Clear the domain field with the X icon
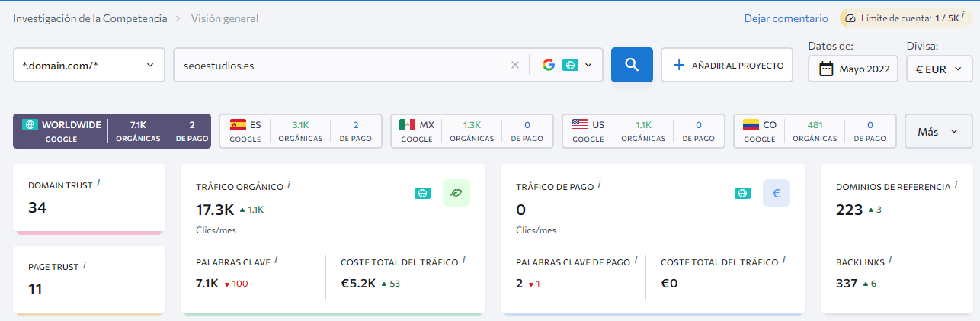The height and width of the screenshot is (321, 980). pyautogui.click(x=515, y=65)
